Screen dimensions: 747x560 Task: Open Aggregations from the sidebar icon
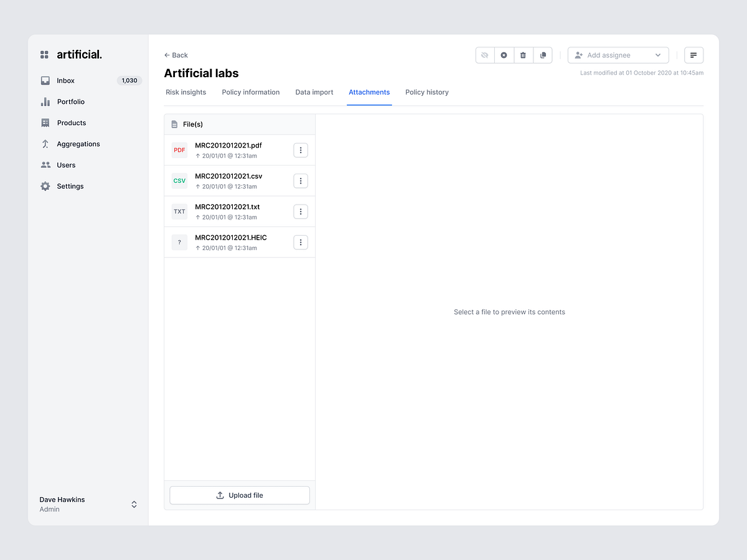tap(45, 144)
